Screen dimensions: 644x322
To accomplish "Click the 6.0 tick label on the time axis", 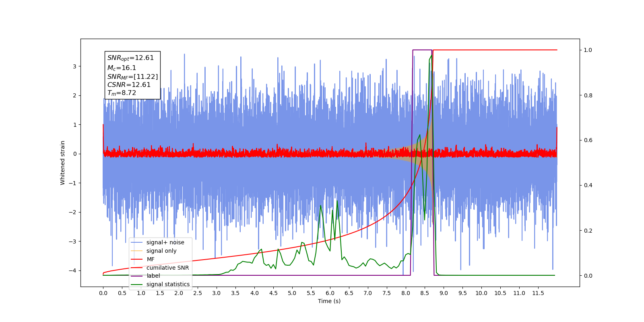I will [x=330, y=293].
